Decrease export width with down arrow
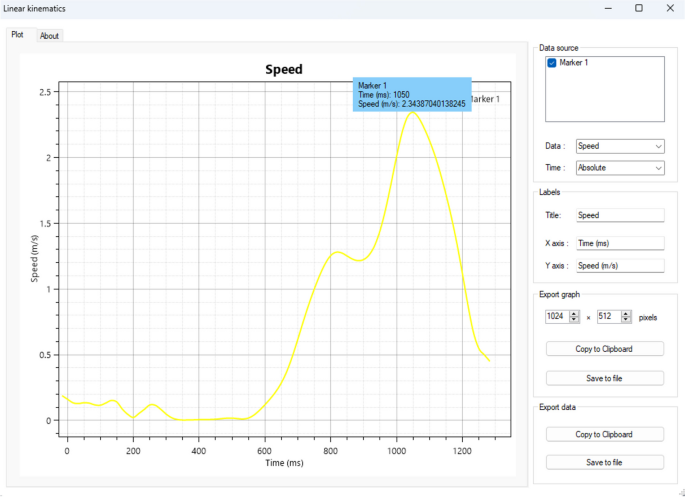 (x=574, y=320)
